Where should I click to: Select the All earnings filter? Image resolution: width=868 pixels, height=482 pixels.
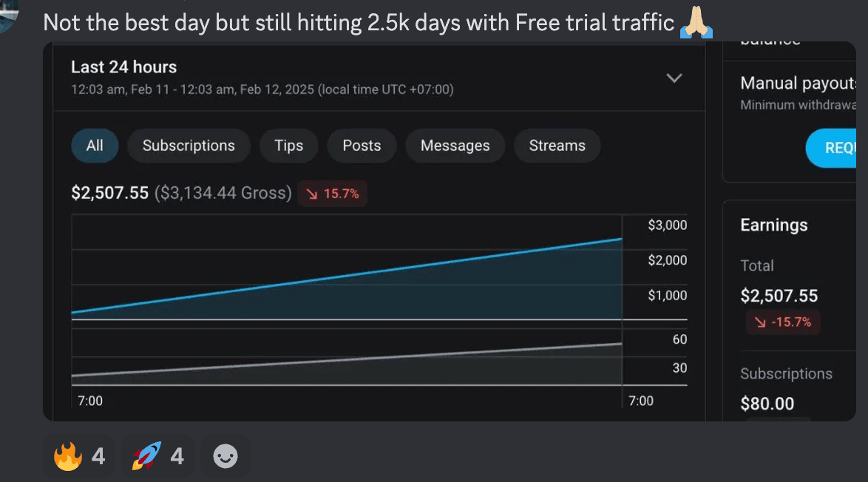point(95,146)
